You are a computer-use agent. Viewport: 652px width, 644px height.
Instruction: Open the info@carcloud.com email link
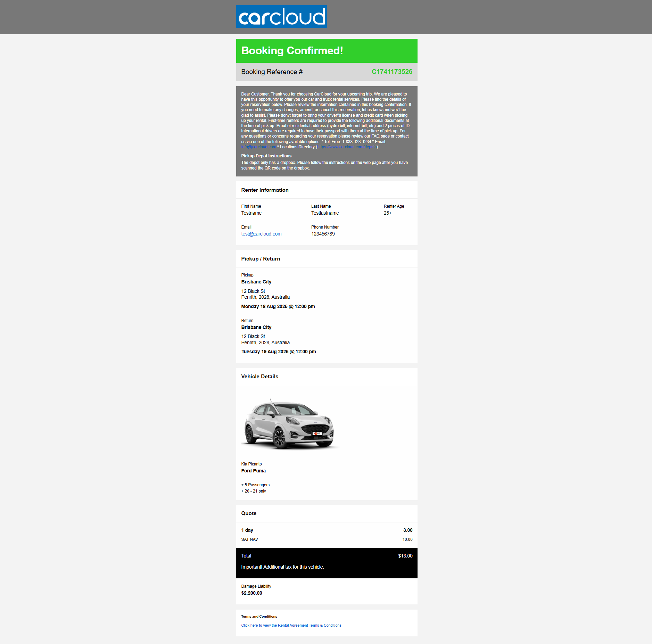(258, 147)
